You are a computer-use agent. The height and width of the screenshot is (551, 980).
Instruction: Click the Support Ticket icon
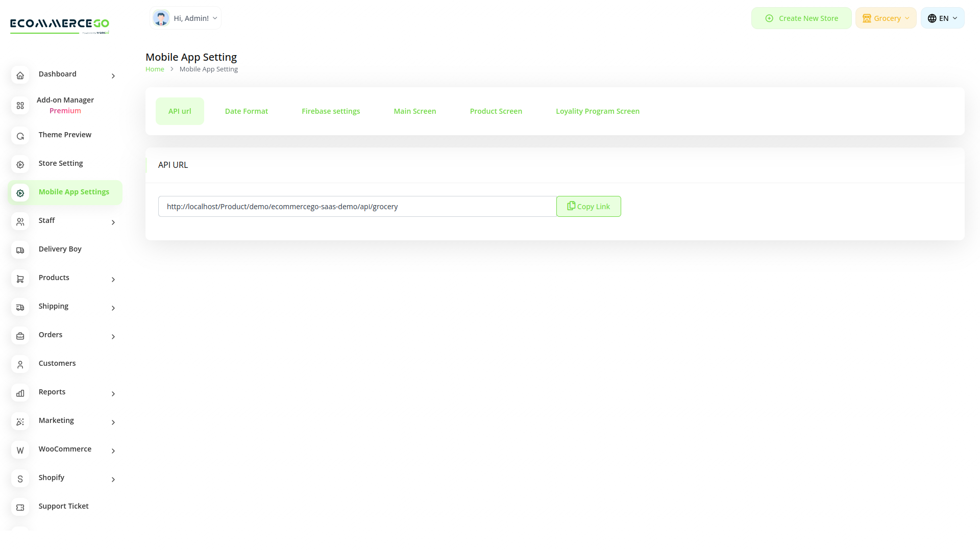(x=20, y=507)
